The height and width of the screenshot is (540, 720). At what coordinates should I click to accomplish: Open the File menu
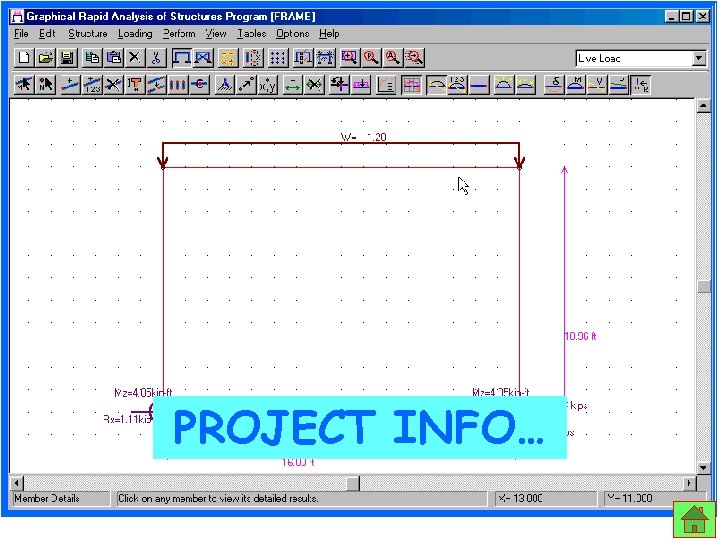[21, 34]
